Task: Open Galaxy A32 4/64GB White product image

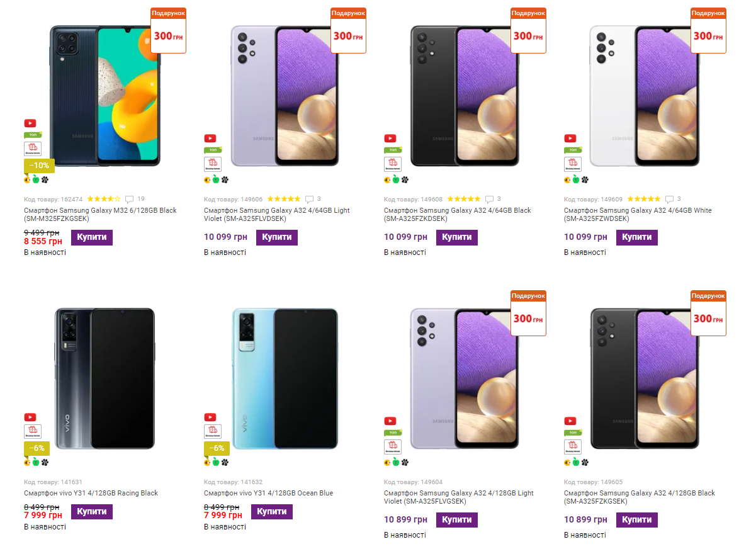Action: tap(645, 96)
